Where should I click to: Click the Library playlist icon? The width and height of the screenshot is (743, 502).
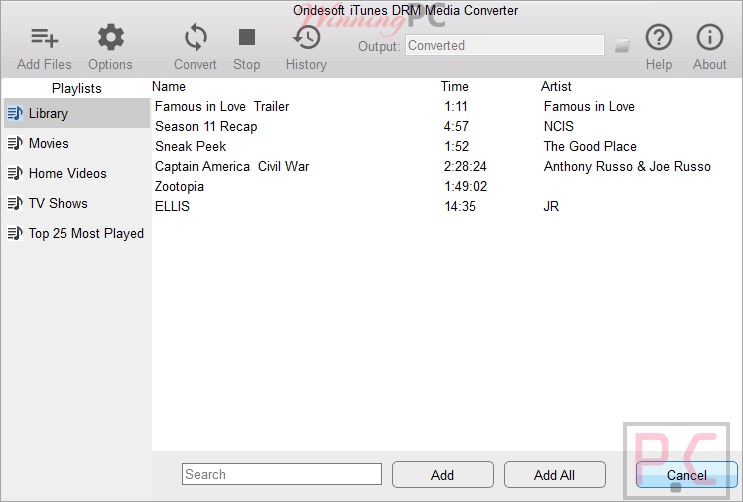[15, 113]
